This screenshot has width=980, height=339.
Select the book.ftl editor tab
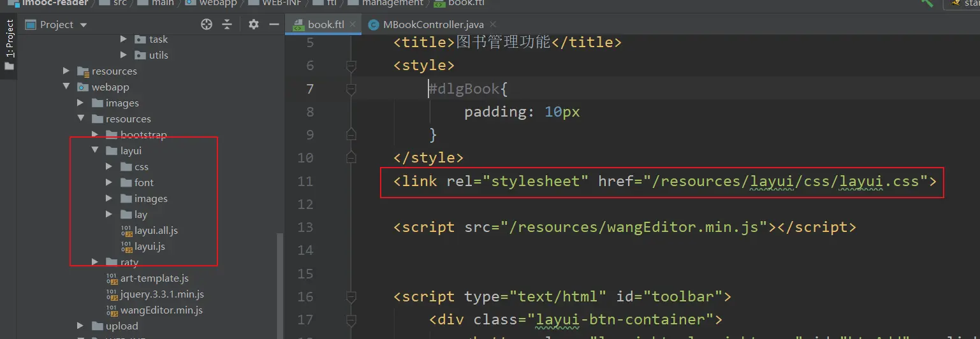tap(325, 25)
